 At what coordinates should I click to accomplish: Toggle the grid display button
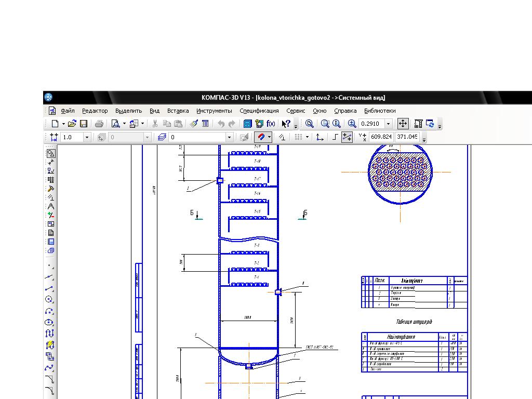click(298, 137)
